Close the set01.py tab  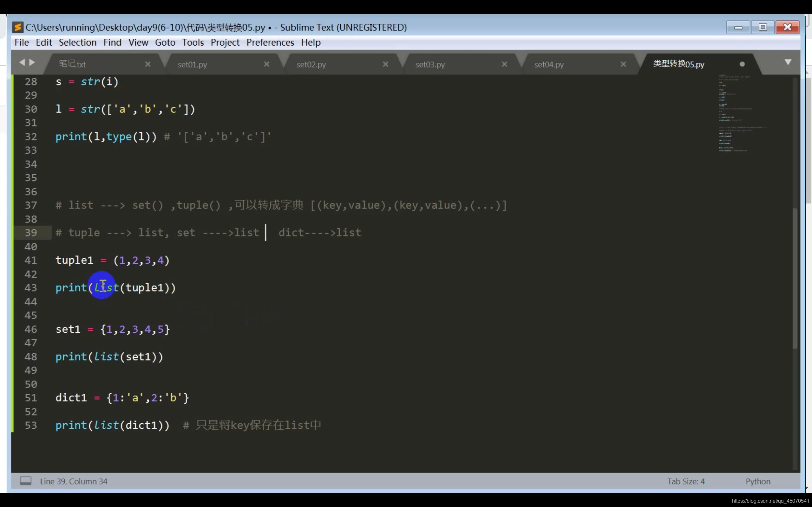point(266,64)
